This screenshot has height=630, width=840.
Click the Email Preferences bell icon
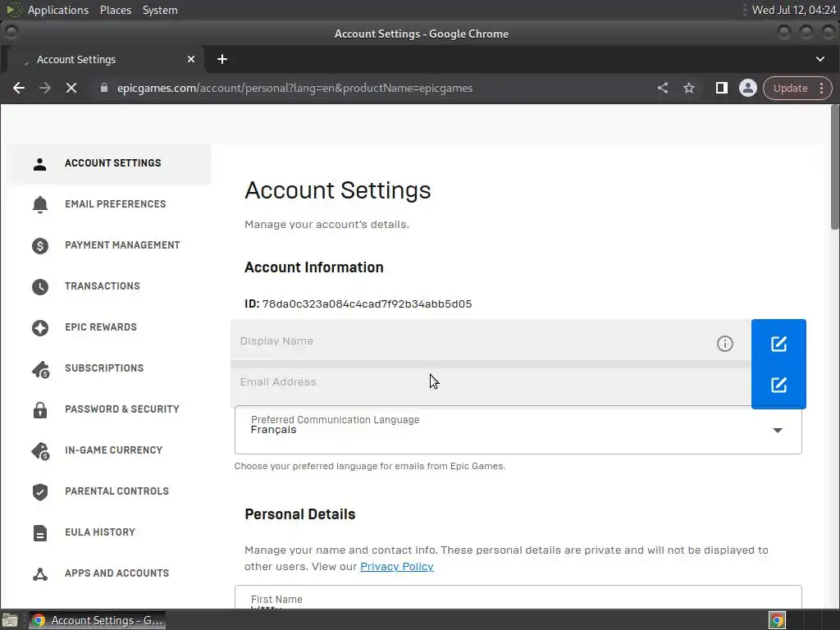[40, 204]
